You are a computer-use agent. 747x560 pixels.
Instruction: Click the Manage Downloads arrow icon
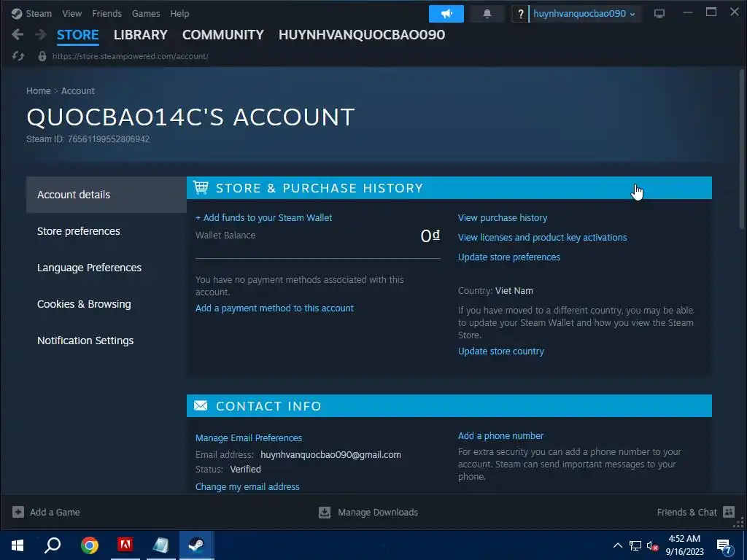[325, 512]
